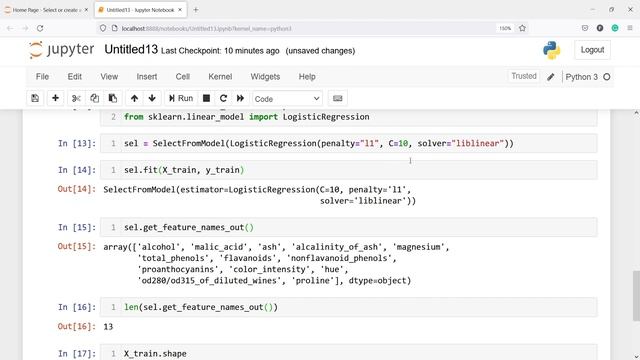640x360 pixels.
Task: Cut selected cells with scissors icon
Action: tap(76, 98)
